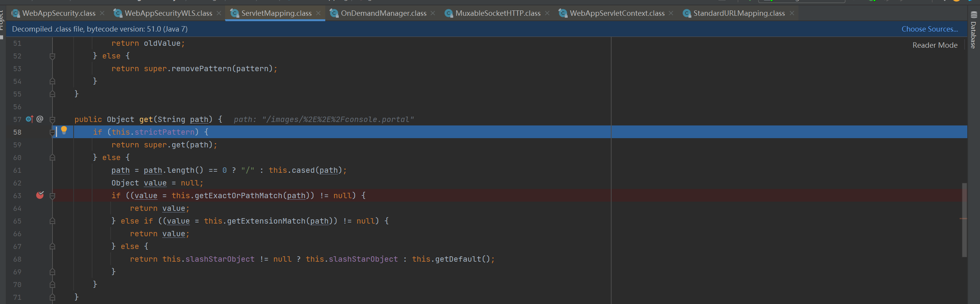This screenshot has width=980, height=304.
Task: Collapse the else block at line 52
Action: (x=52, y=56)
